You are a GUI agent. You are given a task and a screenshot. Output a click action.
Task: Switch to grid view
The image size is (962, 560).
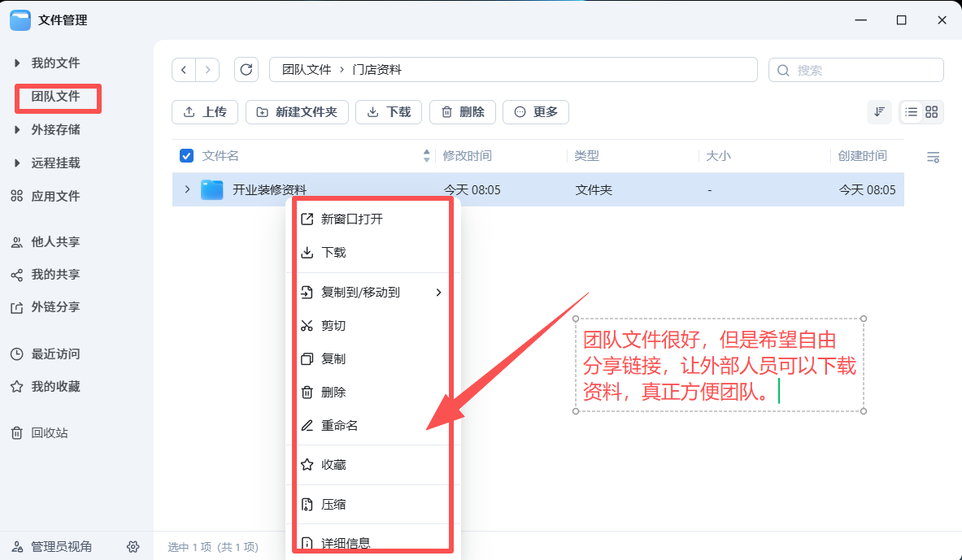coord(931,111)
